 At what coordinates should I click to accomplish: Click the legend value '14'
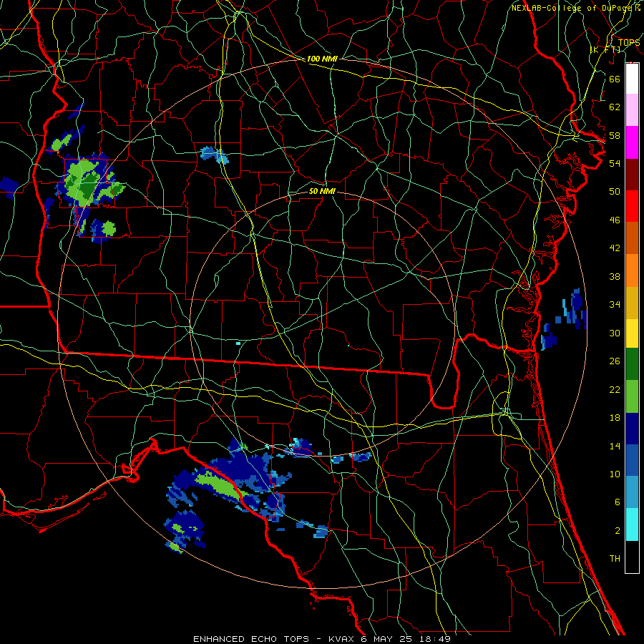(615, 446)
